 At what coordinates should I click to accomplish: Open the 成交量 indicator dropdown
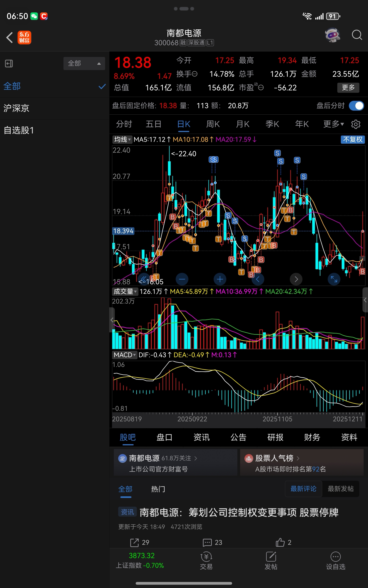coord(125,291)
